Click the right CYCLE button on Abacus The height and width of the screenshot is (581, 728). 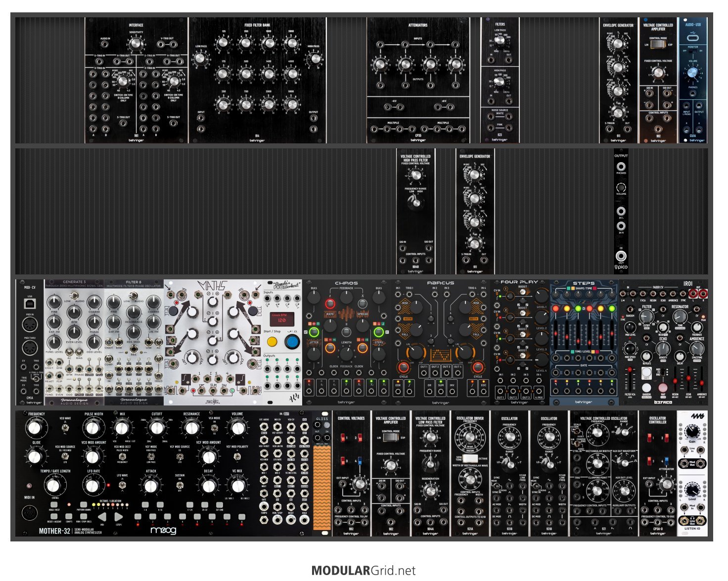[477, 367]
